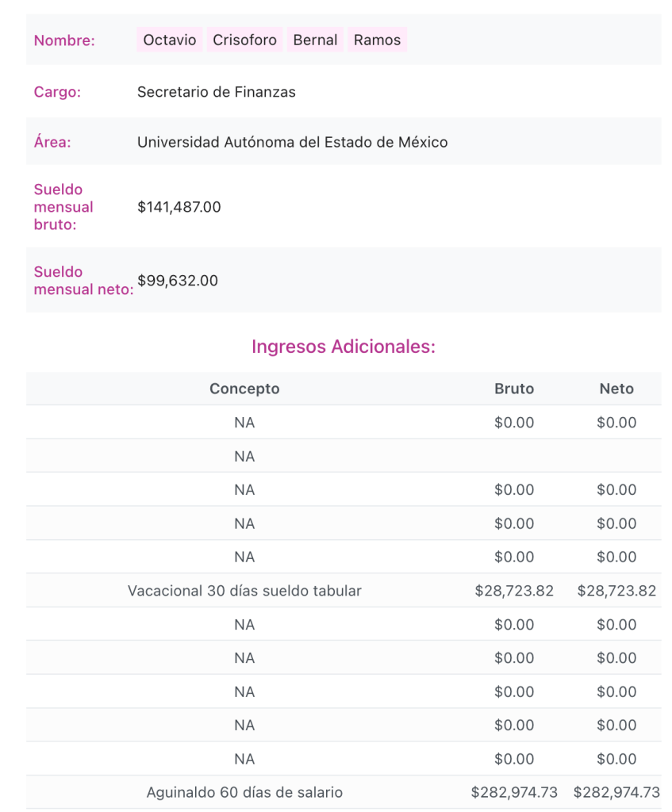The image size is (672, 812).
Task: Select the $99,632.00 net salary value
Action: tap(177, 281)
